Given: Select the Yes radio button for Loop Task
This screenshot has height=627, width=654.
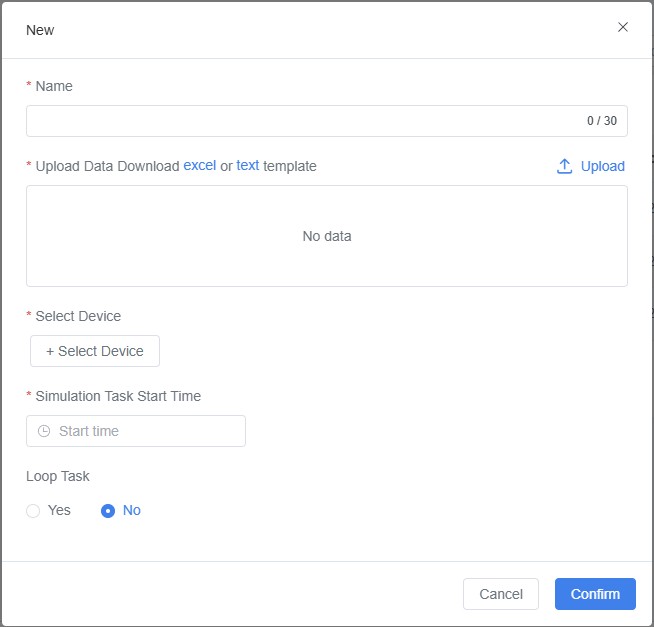Looking at the screenshot, I should [x=33, y=511].
